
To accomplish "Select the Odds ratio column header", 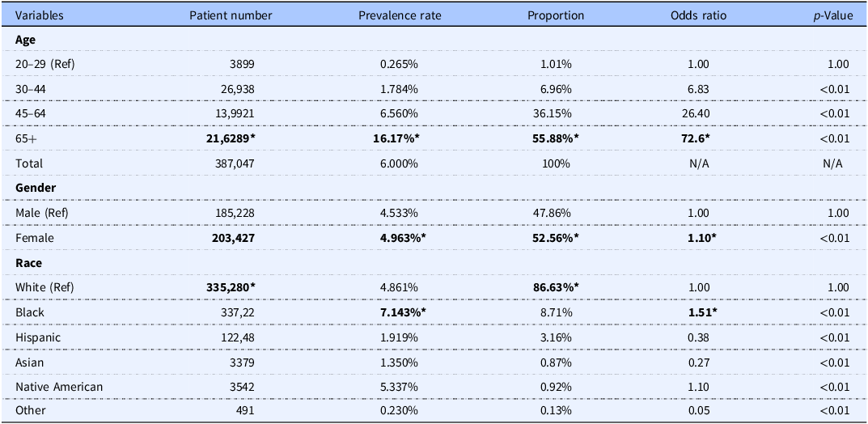I will (698, 15).
